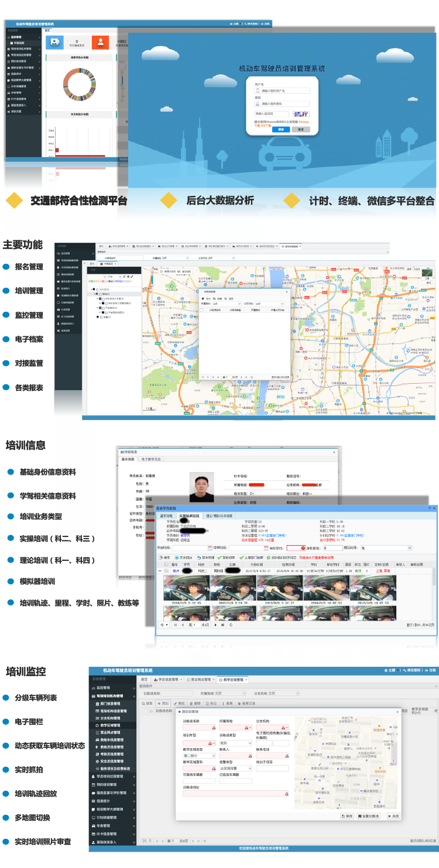Image resolution: width=439 pixels, height=868 pixels.
Task: Open the 原因说明 dropdown showing 无
Action: pyautogui.click(x=386, y=548)
